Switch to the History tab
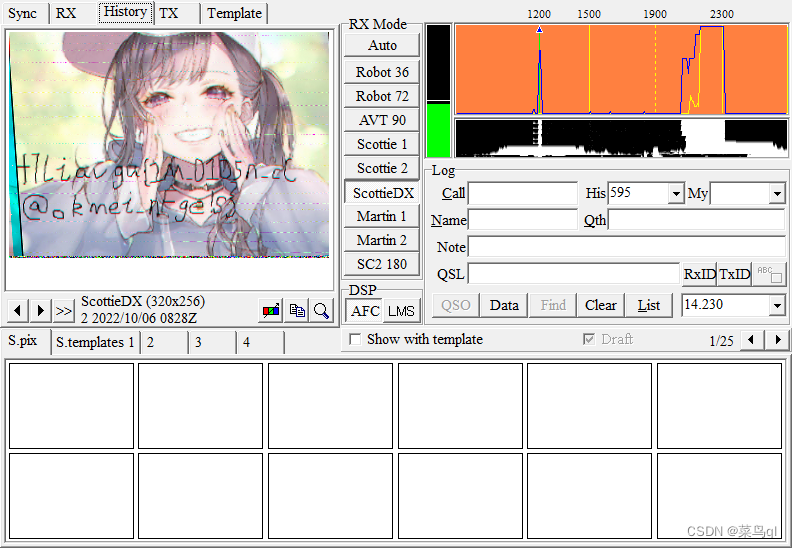The image size is (792, 548). pyautogui.click(x=125, y=12)
